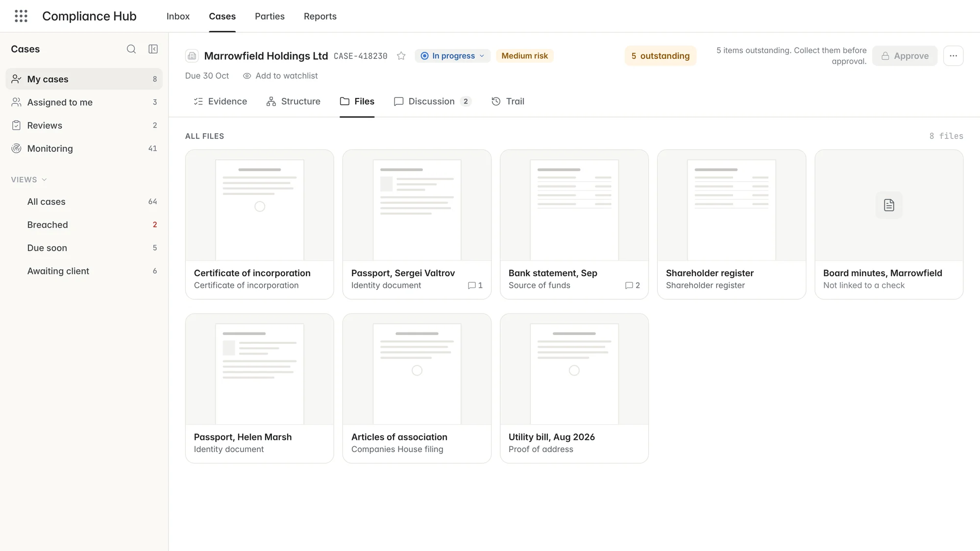The image size is (980, 551).
Task: Open the Certificate of incorporation thumbnail
Action: coord(260,206)
